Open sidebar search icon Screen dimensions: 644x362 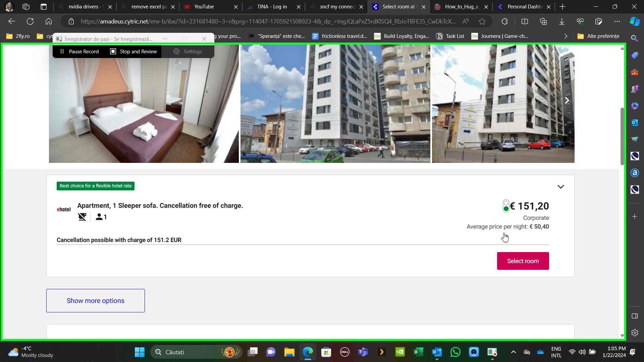(634, 38)
